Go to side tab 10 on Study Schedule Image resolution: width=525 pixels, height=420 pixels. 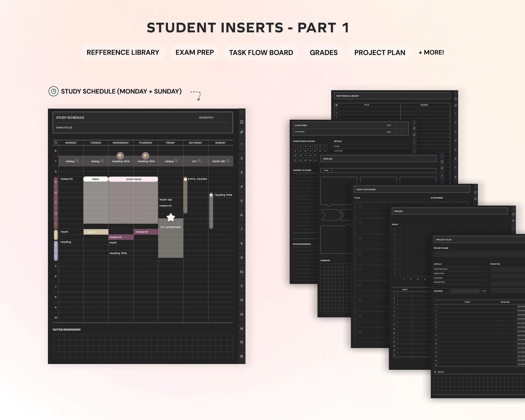click(242, 272)
